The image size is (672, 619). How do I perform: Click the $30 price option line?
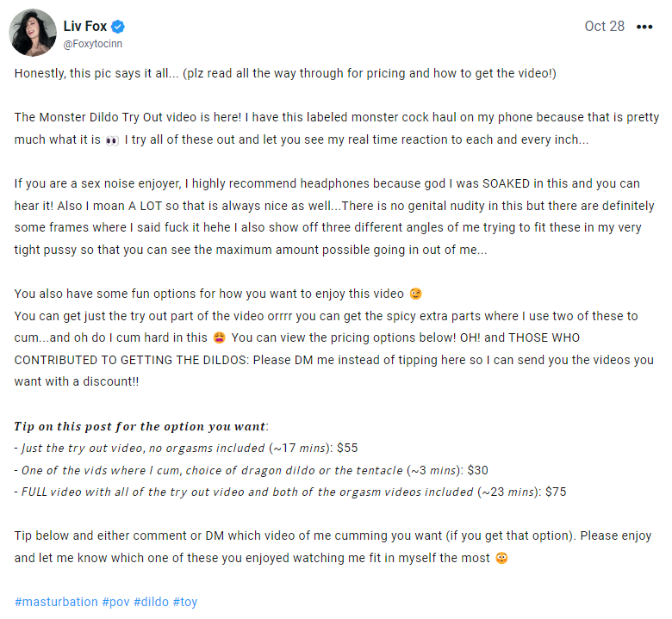(x=252, y=470)
